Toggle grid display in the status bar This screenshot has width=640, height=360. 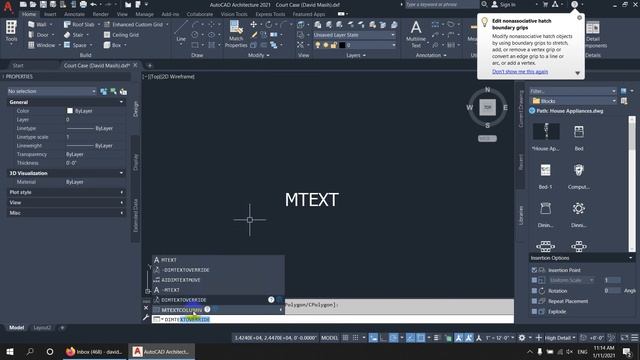(345, 338)
